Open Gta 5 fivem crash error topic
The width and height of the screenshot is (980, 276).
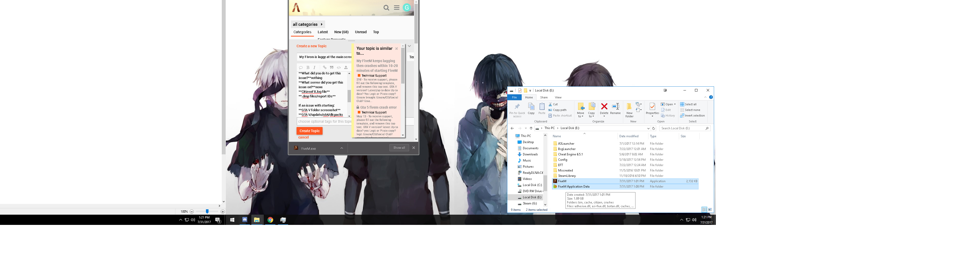pyautogui.click(x=378, y=108)
